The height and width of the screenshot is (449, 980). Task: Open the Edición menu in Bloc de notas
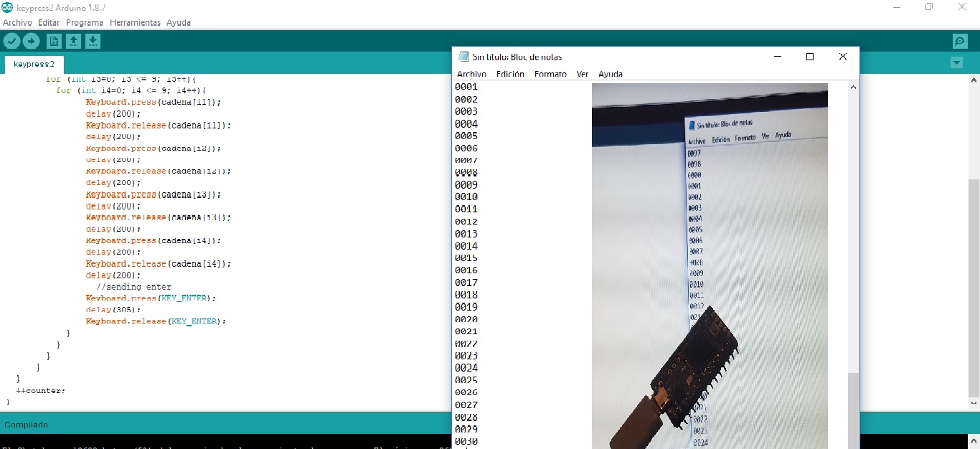pyautogui.click(x=510, y=74)
